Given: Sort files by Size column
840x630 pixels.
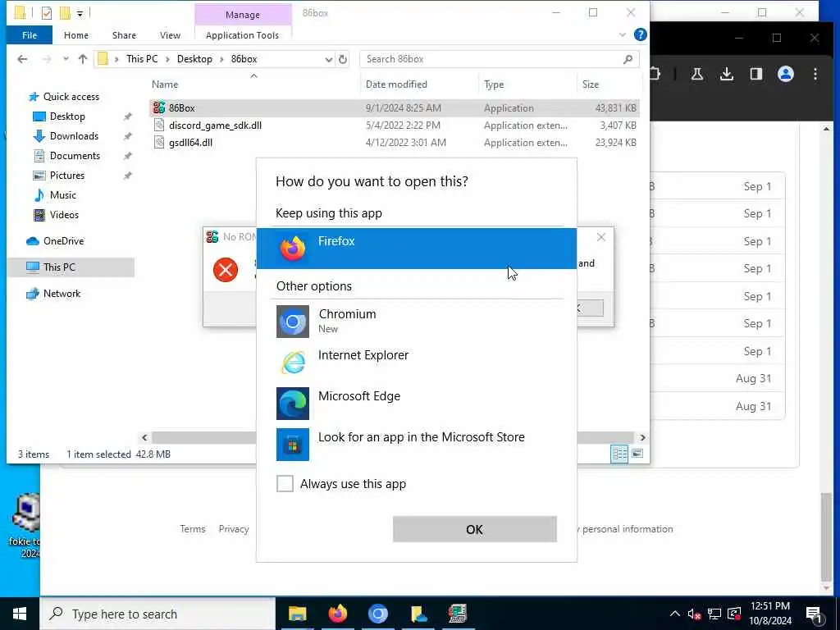Looking at the screenshot, I should (591, 84).
